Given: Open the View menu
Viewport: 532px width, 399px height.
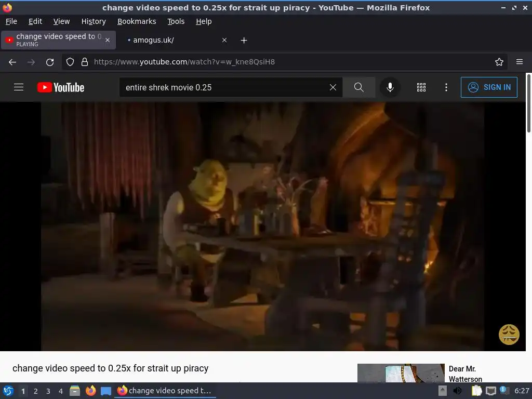Looking at the screenshot, I should pos(61,21).
